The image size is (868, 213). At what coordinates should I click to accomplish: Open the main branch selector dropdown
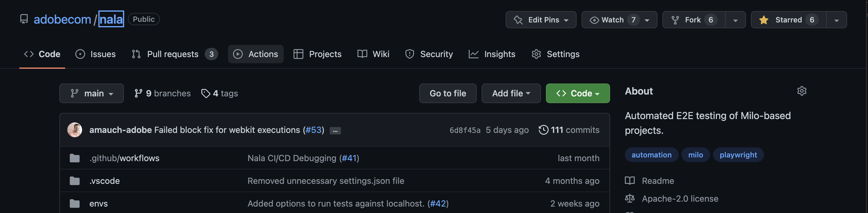click(92, 93)
